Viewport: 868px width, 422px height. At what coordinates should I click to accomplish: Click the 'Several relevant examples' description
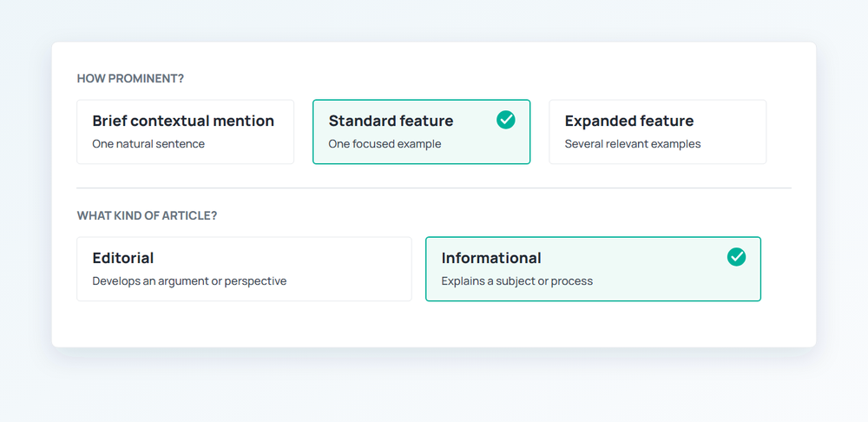click(x=633, y=144)
